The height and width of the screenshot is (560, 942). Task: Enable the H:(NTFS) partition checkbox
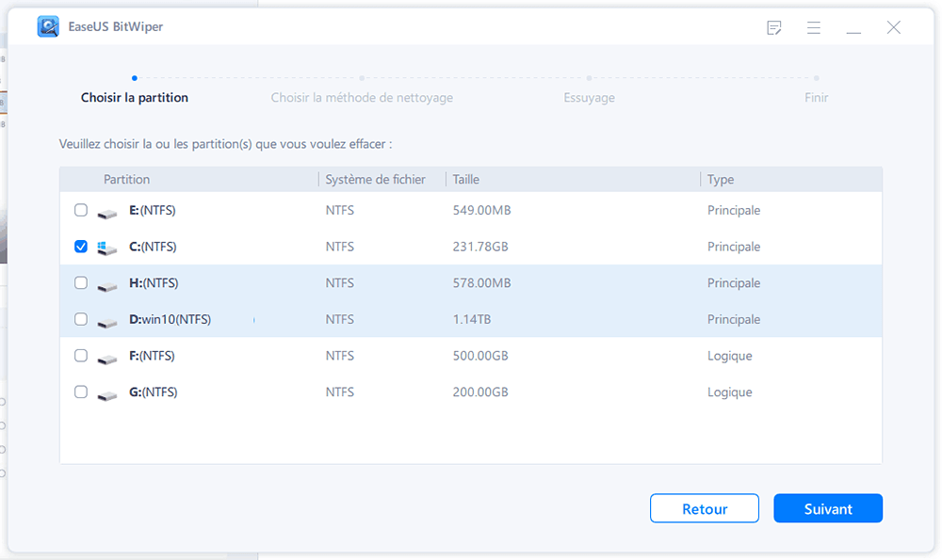click(x=81, y=283)
